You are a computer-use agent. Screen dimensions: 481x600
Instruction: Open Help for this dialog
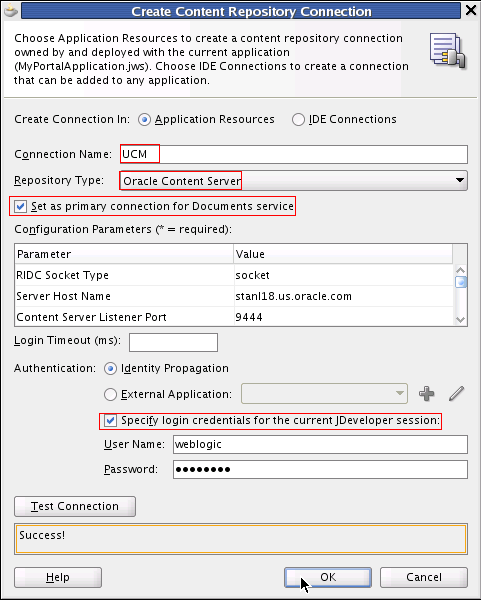point(58,577)
